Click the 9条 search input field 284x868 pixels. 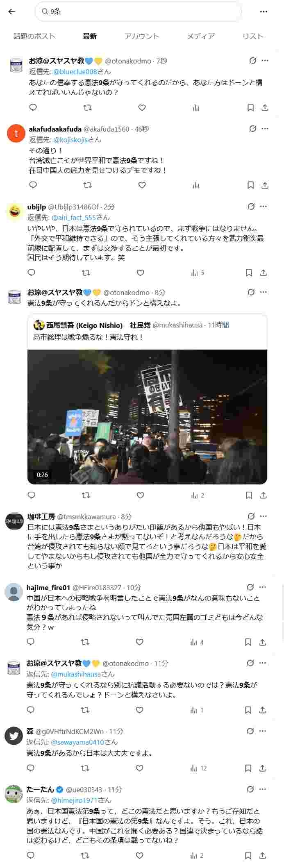(x=139, y=11)
